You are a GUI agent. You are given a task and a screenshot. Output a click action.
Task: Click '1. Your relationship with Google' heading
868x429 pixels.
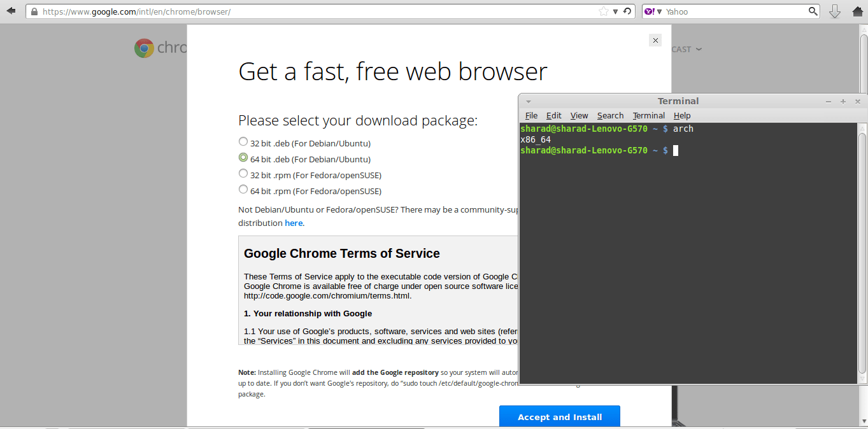308,313
